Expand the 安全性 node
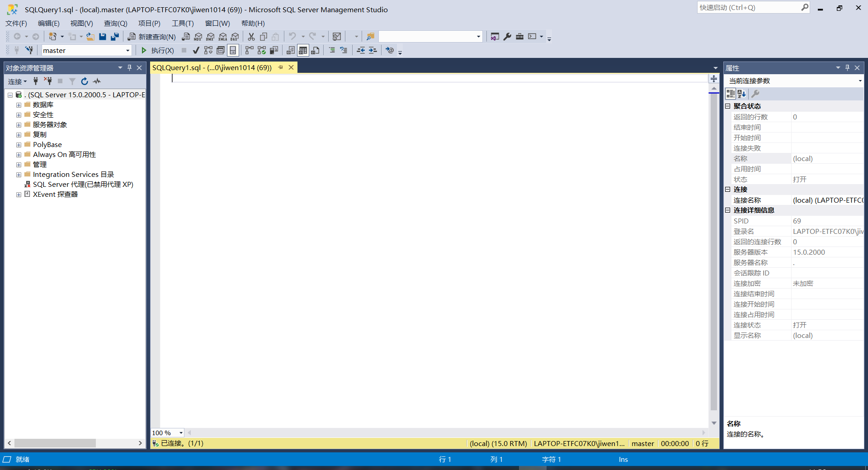868x470 pixels. point(19,115)
